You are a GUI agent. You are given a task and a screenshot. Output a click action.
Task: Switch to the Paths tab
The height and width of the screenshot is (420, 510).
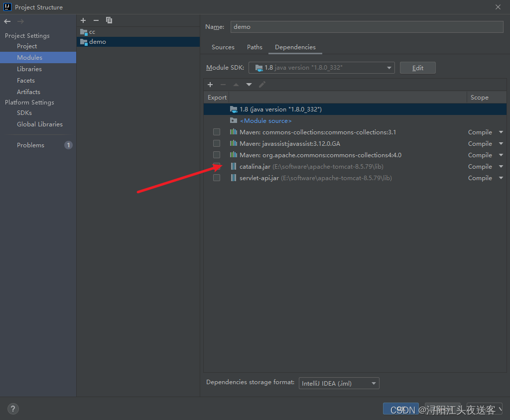(x=255, y=47)
